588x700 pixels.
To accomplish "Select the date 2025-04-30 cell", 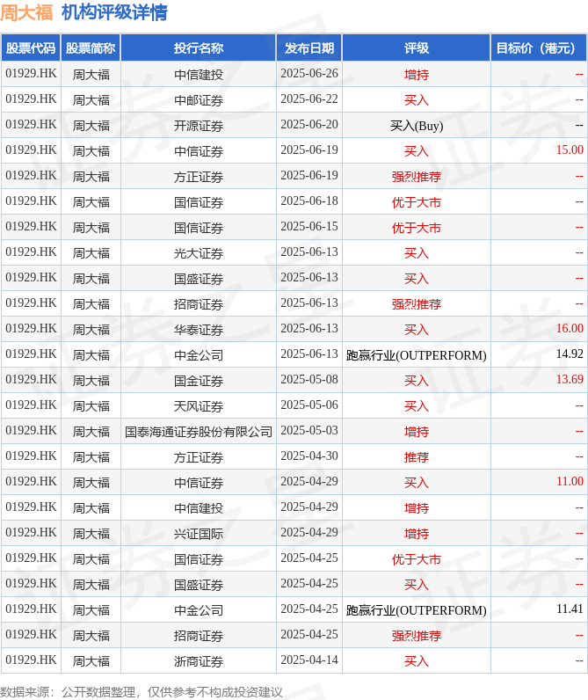I will (309, 456).
